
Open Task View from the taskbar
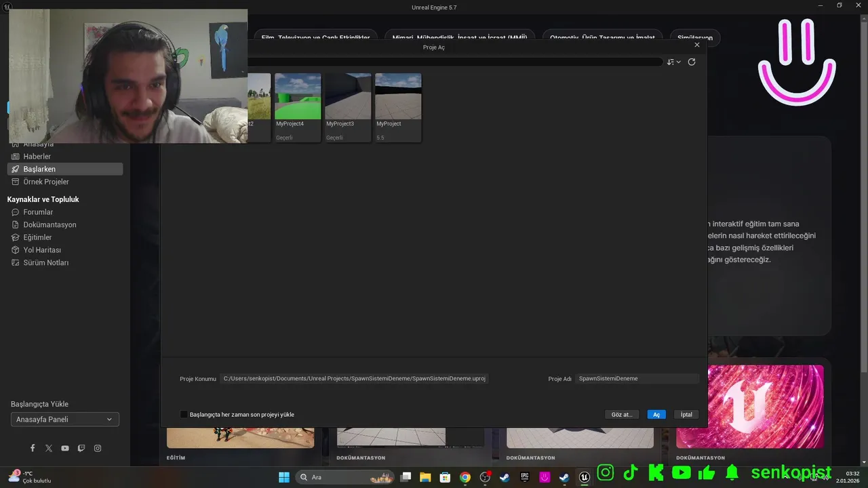pyautogui.click(x=406, y=477)
